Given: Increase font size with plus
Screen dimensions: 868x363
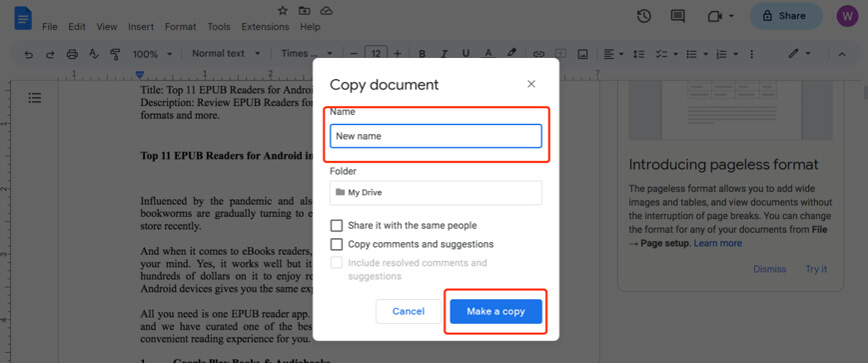Looking at the screenshot, I should pos(398,54).
